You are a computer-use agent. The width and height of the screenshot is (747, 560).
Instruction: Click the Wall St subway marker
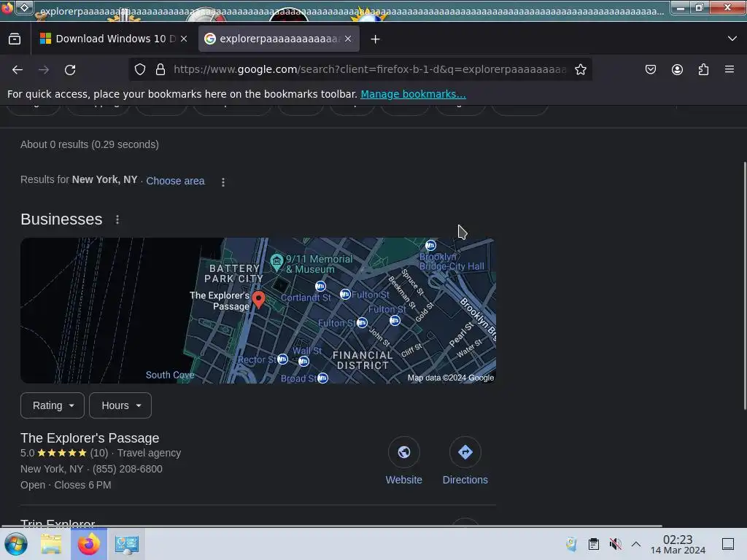pyautogui.click(x=303, y=362)
